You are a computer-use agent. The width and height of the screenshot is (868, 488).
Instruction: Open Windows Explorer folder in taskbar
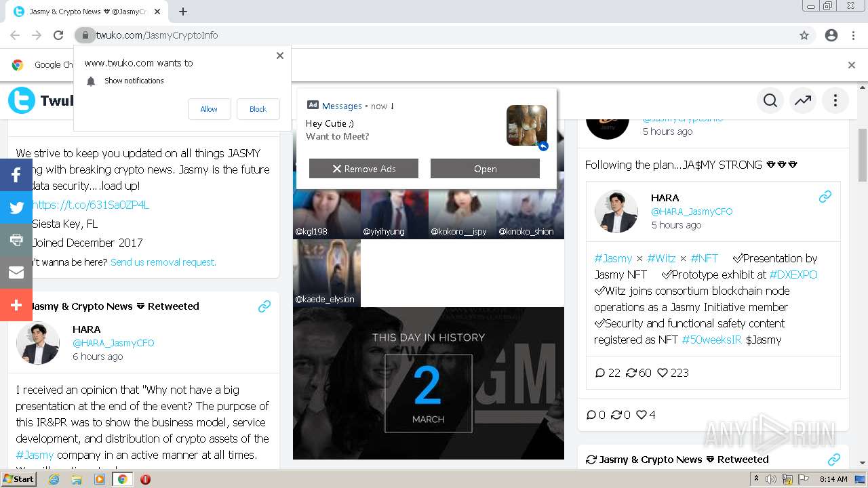tap(77, 479)
